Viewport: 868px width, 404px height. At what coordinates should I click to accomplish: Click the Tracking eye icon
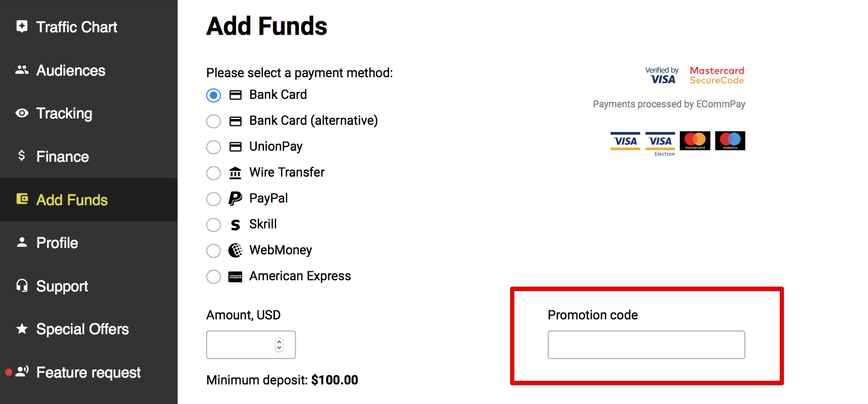pyautogui.click(x=22, y=113)
